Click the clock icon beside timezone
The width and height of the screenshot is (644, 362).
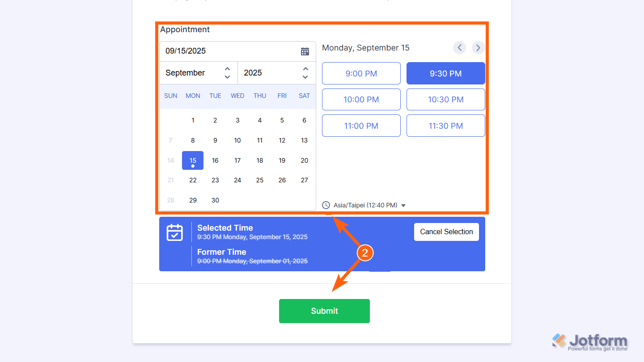click(326, 206)
